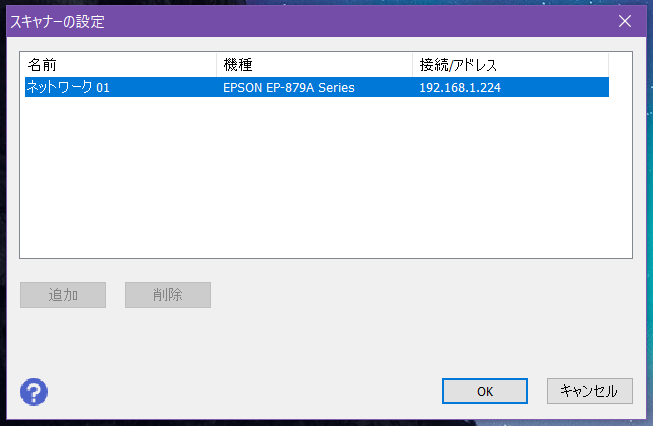The image size is (653, 426).
Task: Click the blank header area after 接続/アドレス
Action: [x=620, y=65]
